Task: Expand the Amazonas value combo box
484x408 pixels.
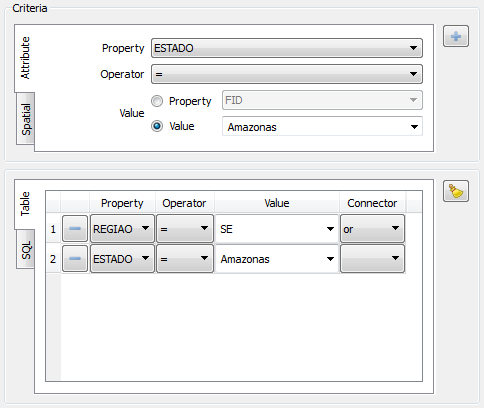Action: 322,126
